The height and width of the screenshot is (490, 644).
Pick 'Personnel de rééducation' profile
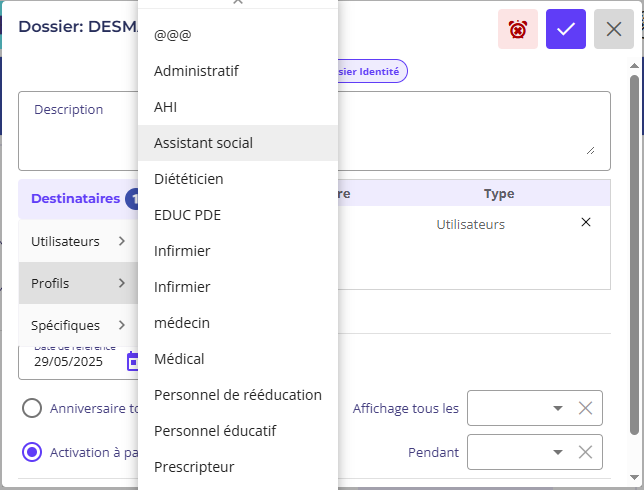pos(237,395)
